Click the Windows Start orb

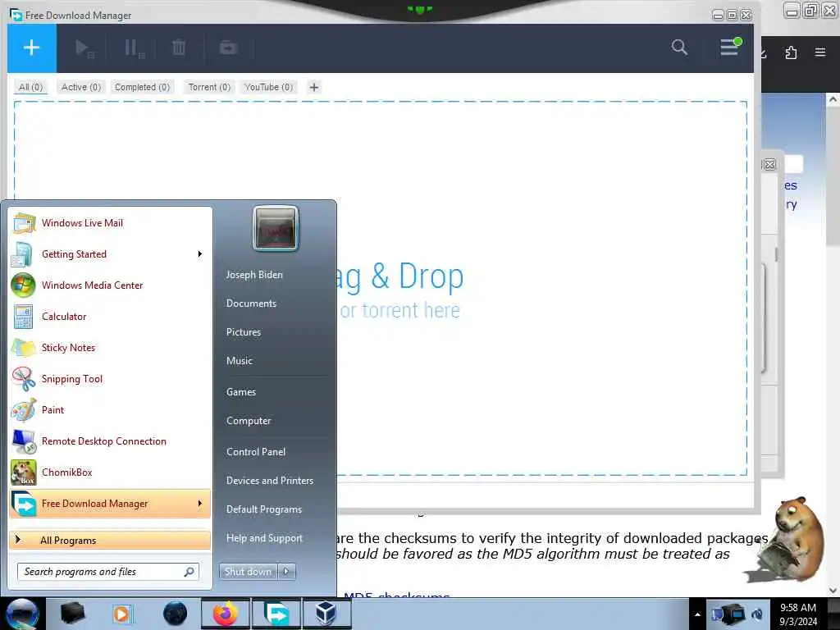22,614
